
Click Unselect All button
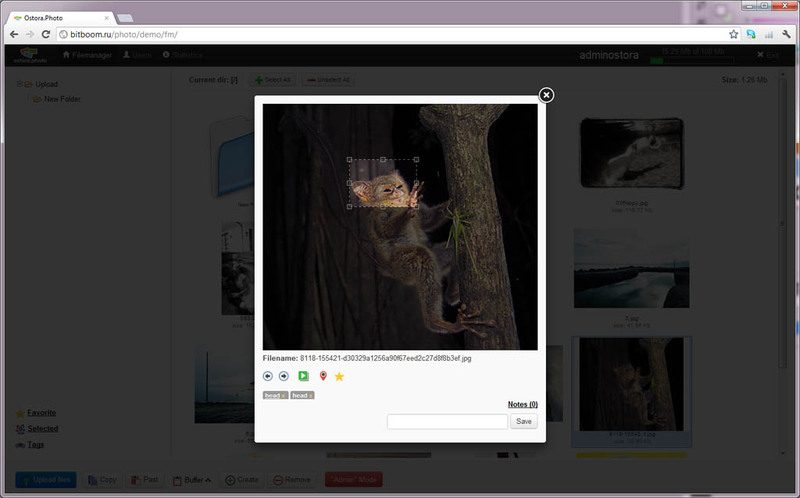click(x=328, y=80)
